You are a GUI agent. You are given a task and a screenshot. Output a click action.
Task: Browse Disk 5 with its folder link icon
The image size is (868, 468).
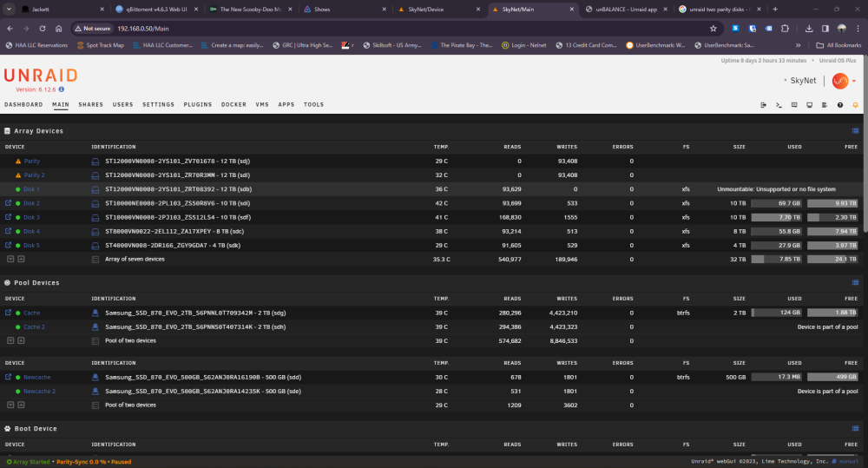tap(8, 245)
